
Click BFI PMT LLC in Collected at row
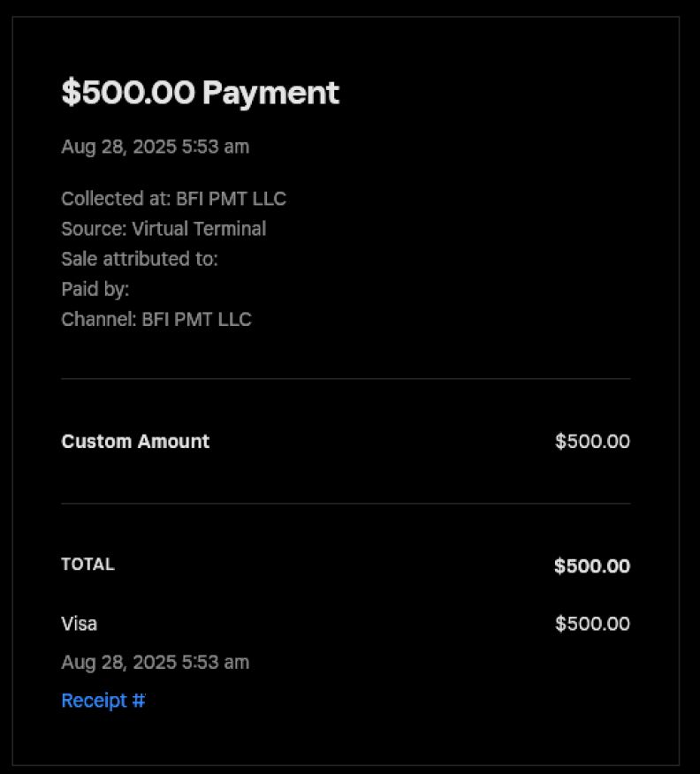[x=231, y=199]
